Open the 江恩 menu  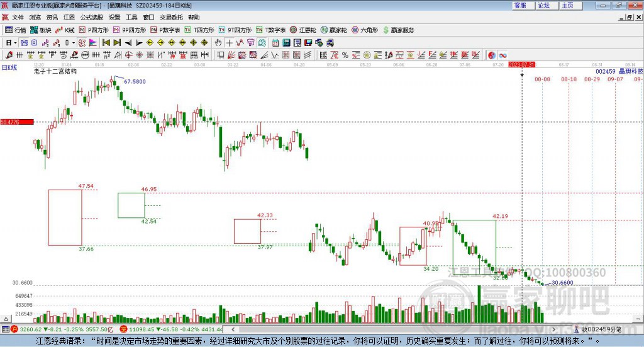pyautogui.click(x=69, y=17)
